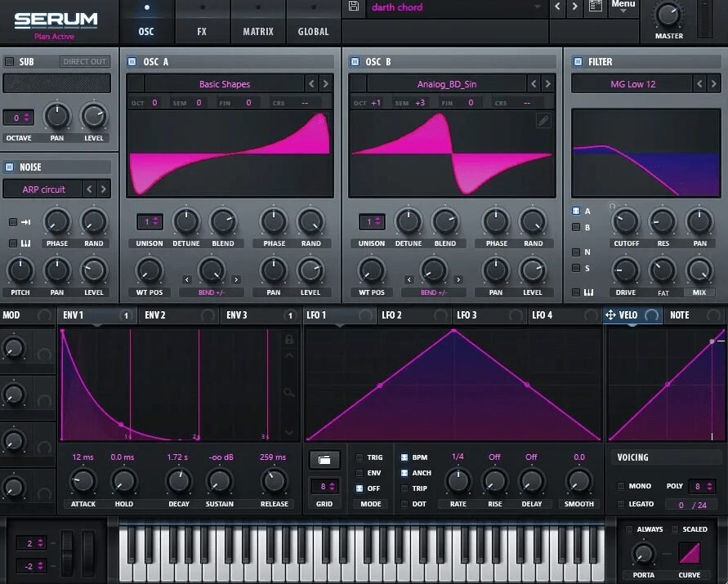The height and width of the screenshot is (584, 728).
Task: Enable filter routing N for noise
Action: tap(576, 252)
